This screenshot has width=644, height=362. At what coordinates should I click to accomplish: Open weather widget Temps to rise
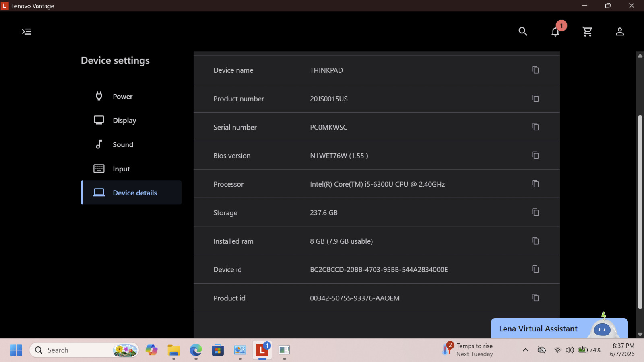tap(468, 350)
